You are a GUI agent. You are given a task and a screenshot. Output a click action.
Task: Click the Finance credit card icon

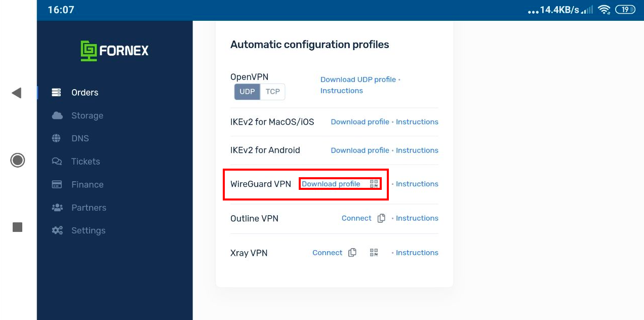57,184
